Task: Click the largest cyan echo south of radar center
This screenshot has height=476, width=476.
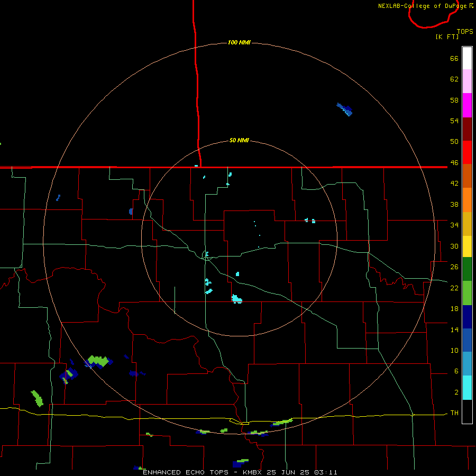Action: 237,299
